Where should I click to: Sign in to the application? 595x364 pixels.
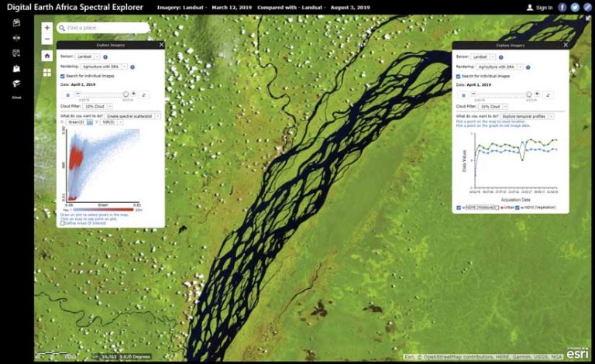coord(539,8)
